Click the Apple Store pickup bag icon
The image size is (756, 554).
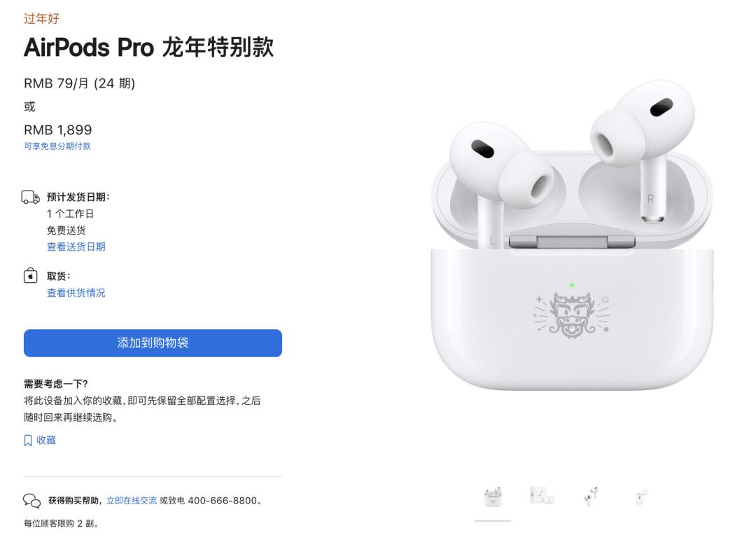pos(30,275)
